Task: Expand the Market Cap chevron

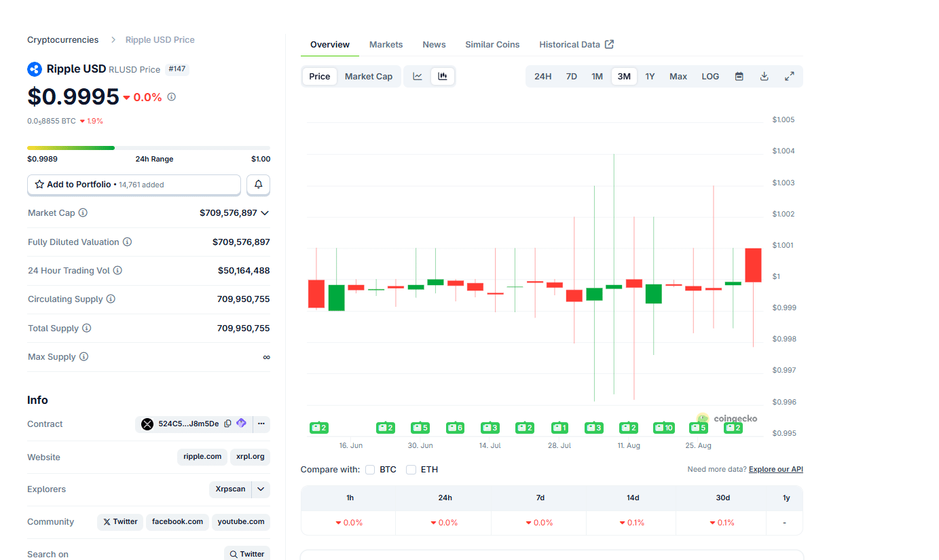Action: click(x=265, y=213)
